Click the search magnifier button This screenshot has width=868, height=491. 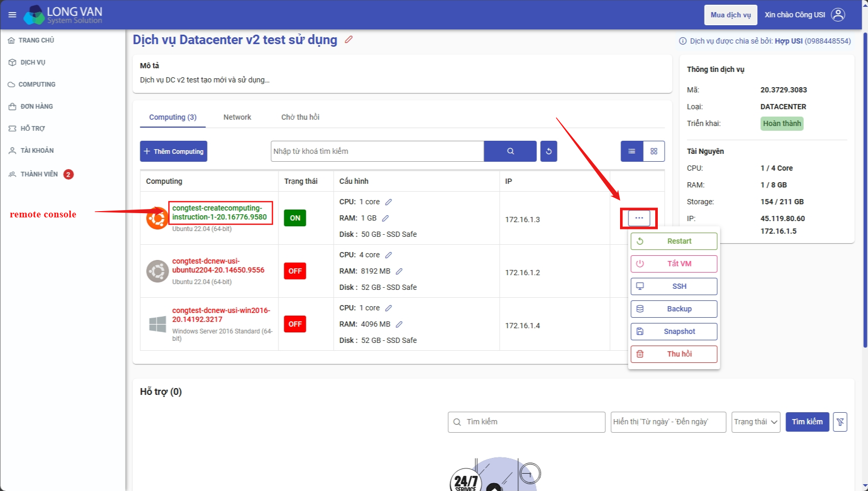pyautogui.click(x=510, y=151)
